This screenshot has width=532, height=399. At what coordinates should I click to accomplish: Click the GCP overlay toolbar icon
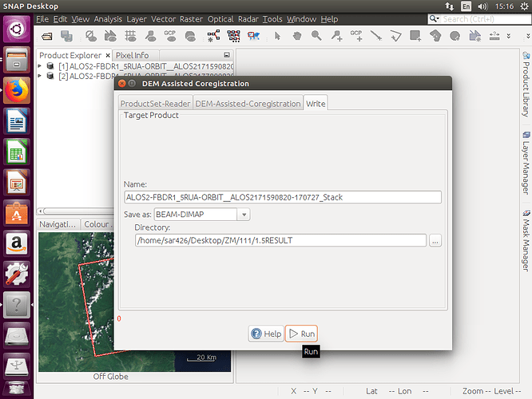[170, 36]
